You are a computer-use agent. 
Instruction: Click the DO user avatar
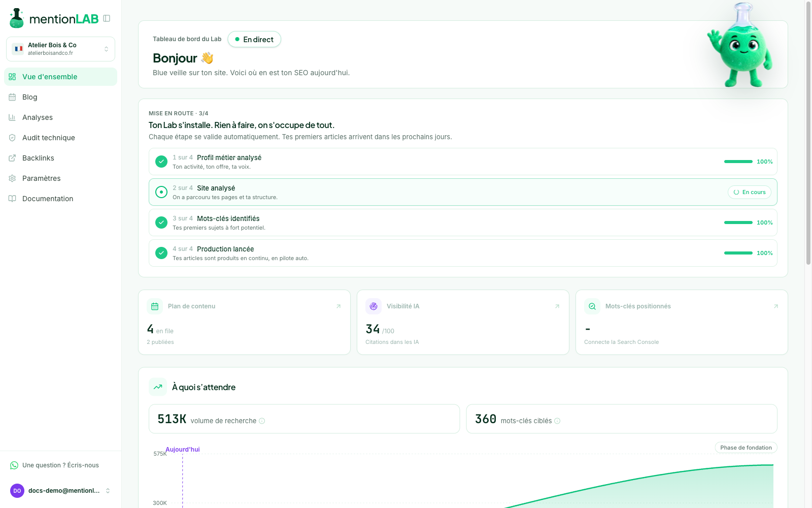(x=17, y=491)
